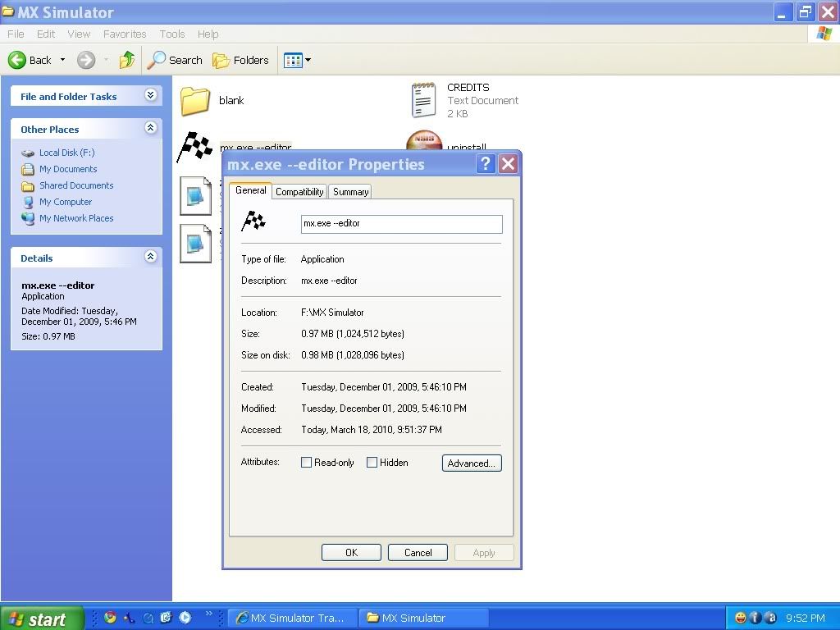
Task: Open the Summary tab
Action: (x=350, y=192)
